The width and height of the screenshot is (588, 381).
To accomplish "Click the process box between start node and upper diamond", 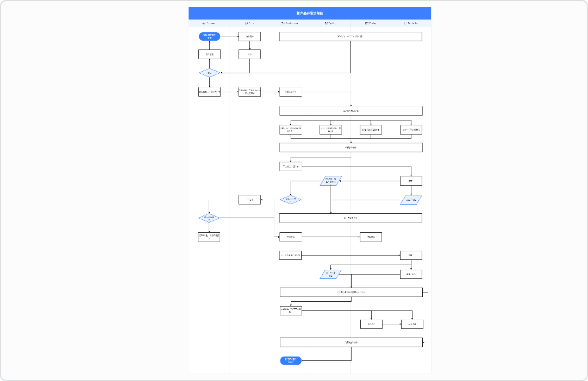I will point(209,54).
